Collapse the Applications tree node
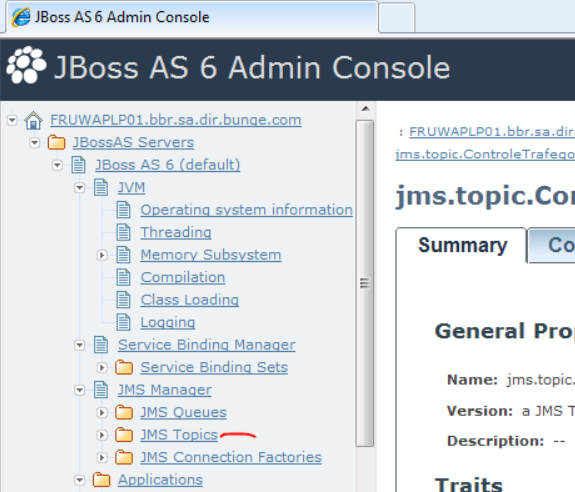Viewport: 575px width, 492px height. coord(80,480)
